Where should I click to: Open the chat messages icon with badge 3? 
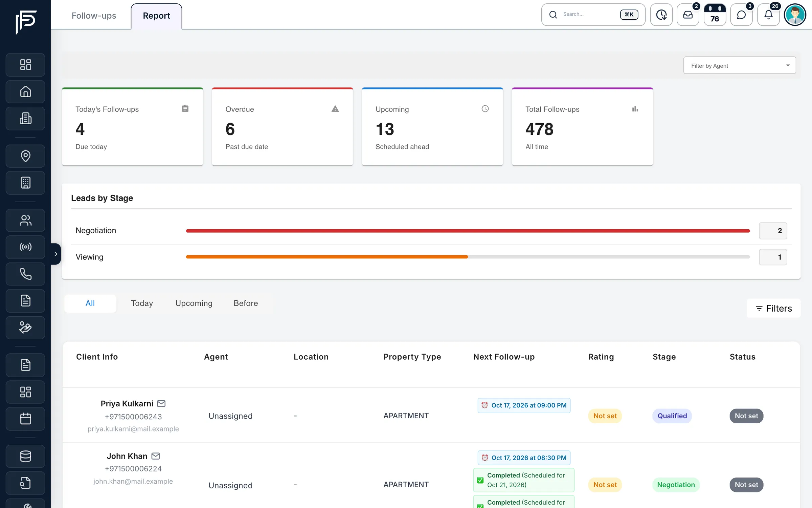click(741, 15)
